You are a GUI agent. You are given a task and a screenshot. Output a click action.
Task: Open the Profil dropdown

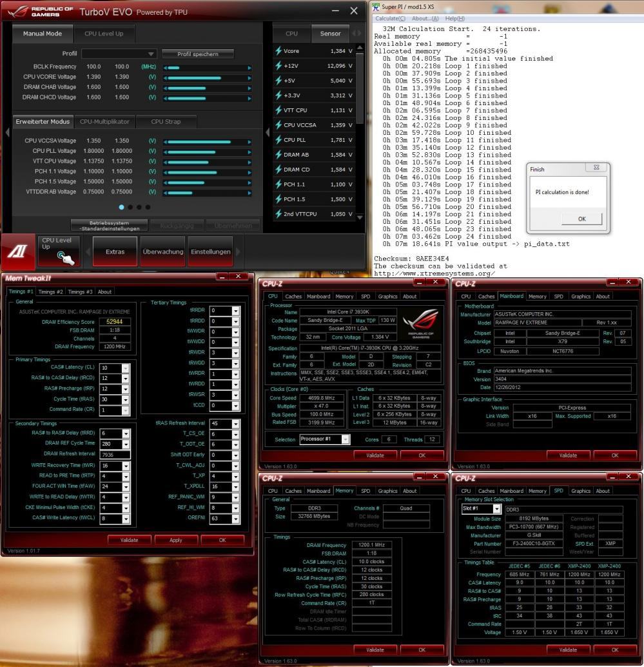coord(119,54)
